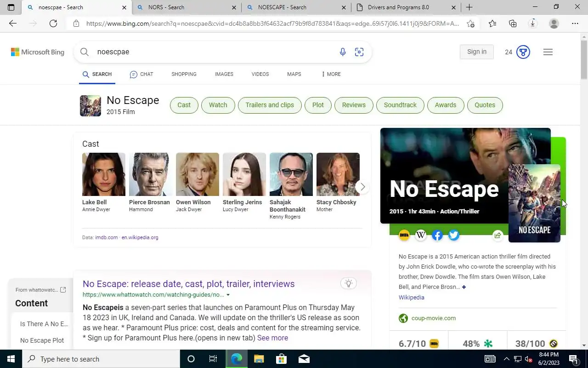
Task: Open Facebook icon in movie panel
Action: tap(437, 236)
